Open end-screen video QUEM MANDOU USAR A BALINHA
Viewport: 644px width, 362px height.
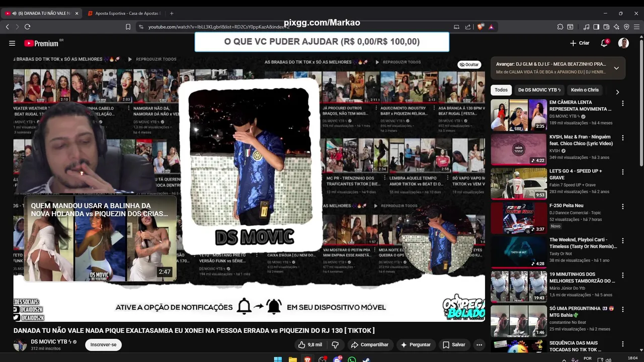(101, 238)
